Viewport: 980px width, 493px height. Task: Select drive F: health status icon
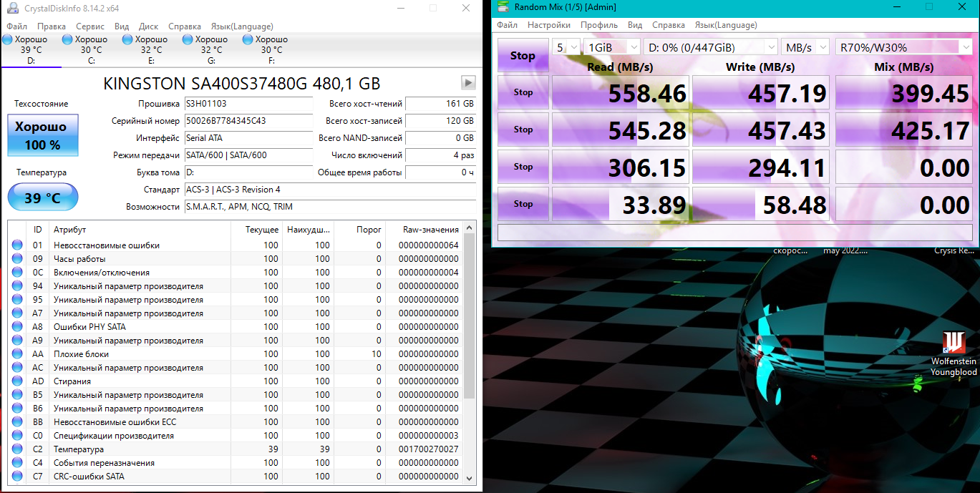point(248,40)
